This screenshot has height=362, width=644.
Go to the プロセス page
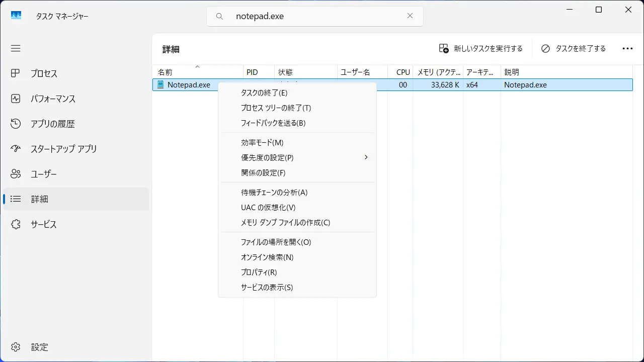76,73
